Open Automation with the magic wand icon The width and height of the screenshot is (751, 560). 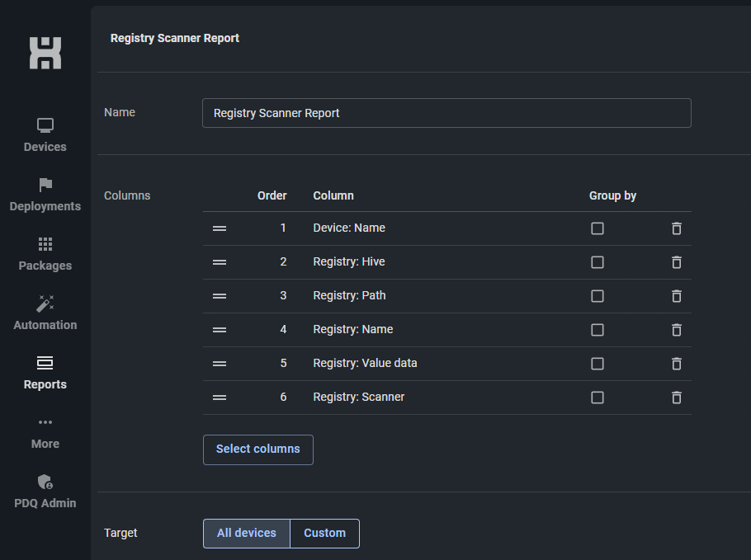[x=45, y=304]
